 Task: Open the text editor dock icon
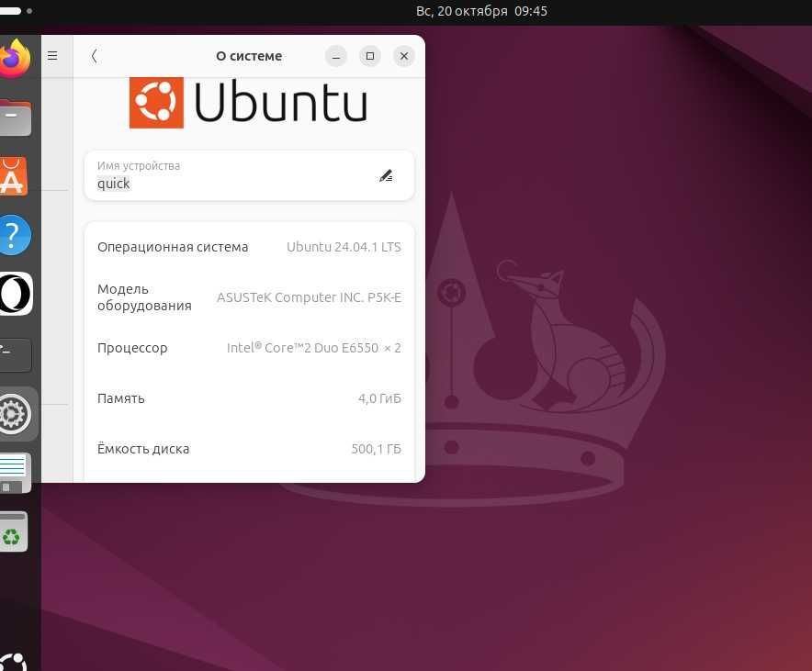(15, 473)
